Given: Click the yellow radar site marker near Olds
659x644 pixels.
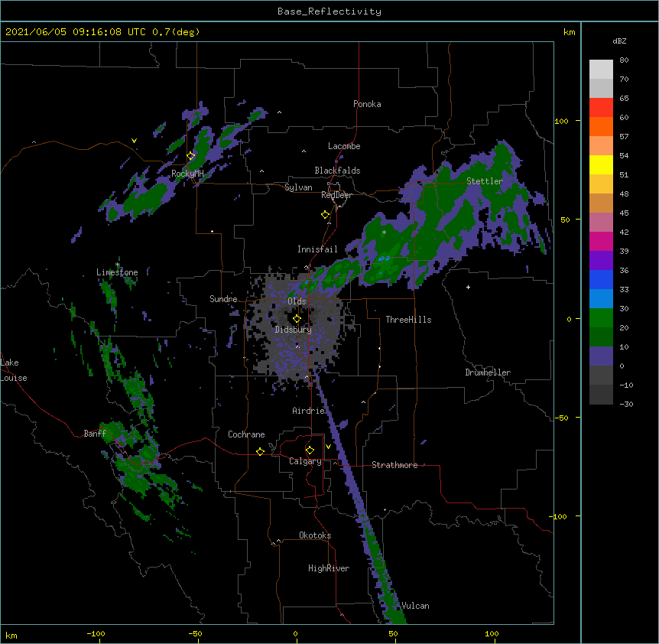Looking at the screenshot, I should point(297,319).
